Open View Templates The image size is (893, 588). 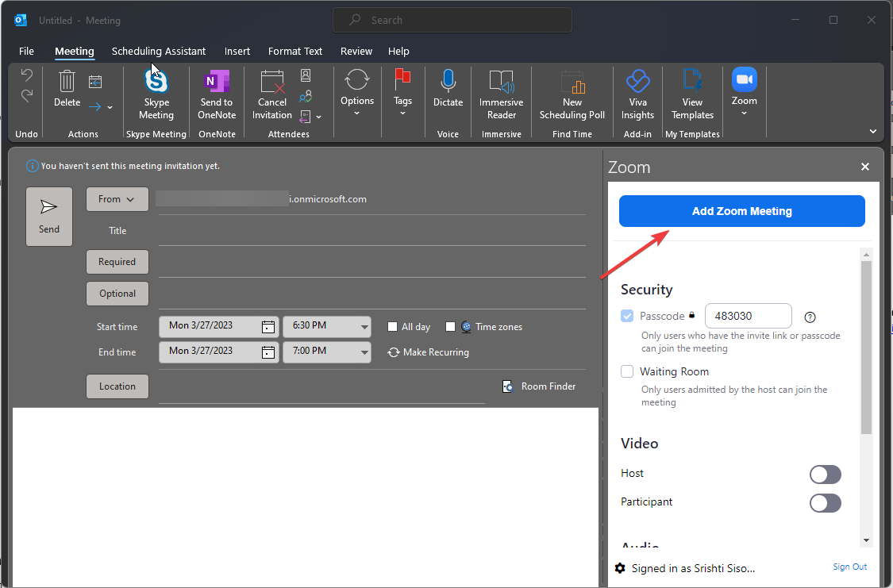pyautogui.click(x=691, y=94)
